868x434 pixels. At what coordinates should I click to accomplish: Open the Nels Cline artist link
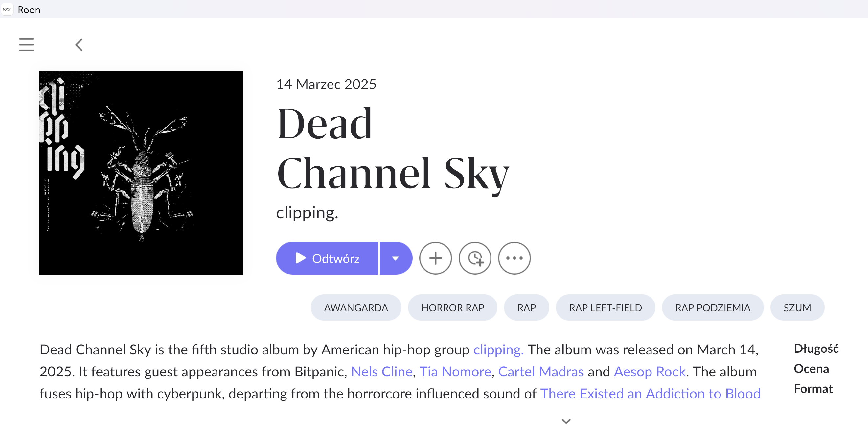[x=381, y=372]
